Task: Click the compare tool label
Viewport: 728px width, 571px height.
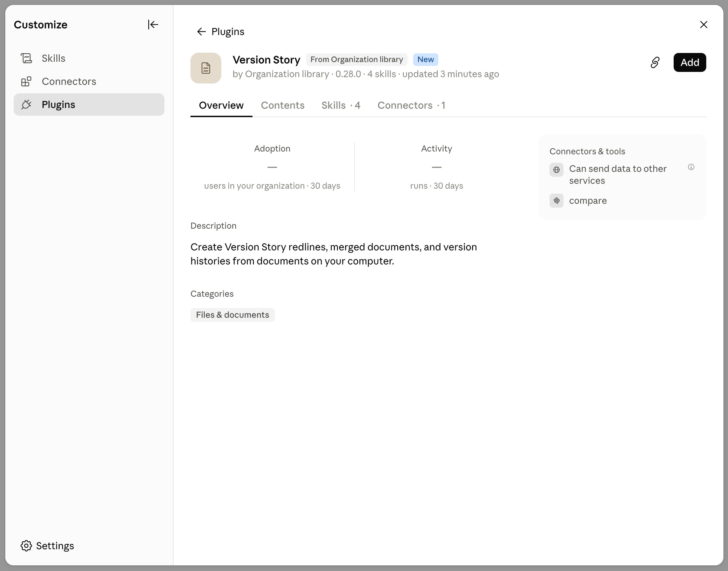Action: pos(588,201)
